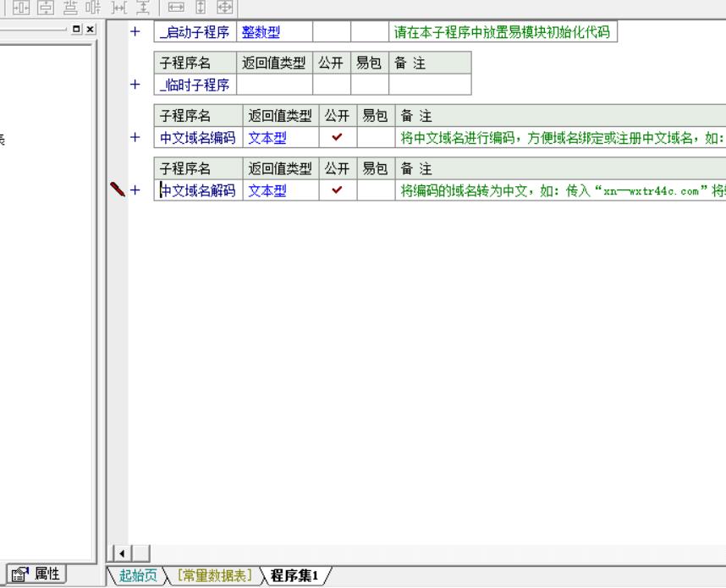726x588 pixels.
Task: Toggle 公开 cell for _启动子程序
Action: coord(332,31)
